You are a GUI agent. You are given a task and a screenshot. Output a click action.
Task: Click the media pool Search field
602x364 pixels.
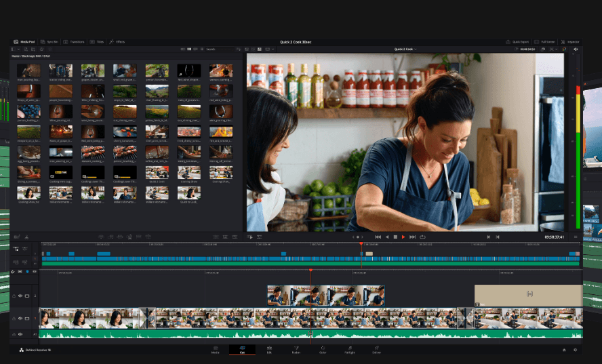pos(220,49)
